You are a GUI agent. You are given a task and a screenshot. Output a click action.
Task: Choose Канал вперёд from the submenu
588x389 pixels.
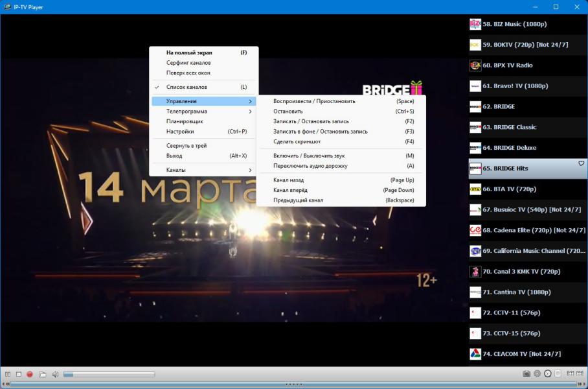pyautogui.click(x=290, y=190)
